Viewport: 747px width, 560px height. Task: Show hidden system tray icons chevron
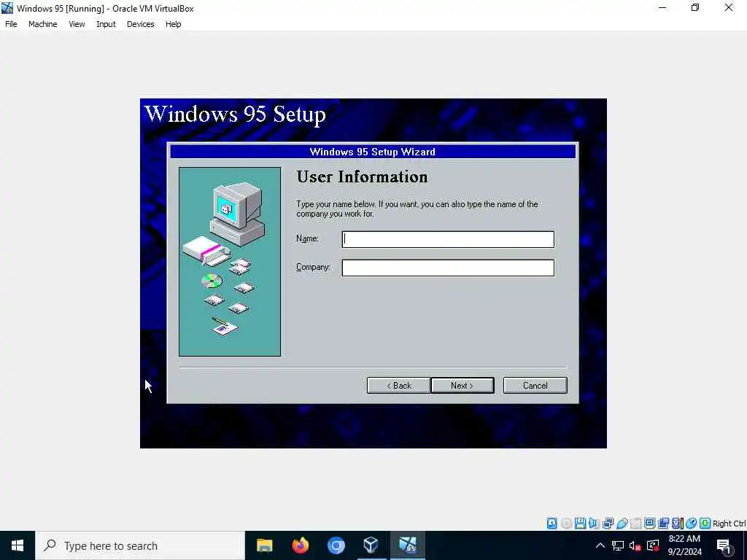tap(600, 545)
